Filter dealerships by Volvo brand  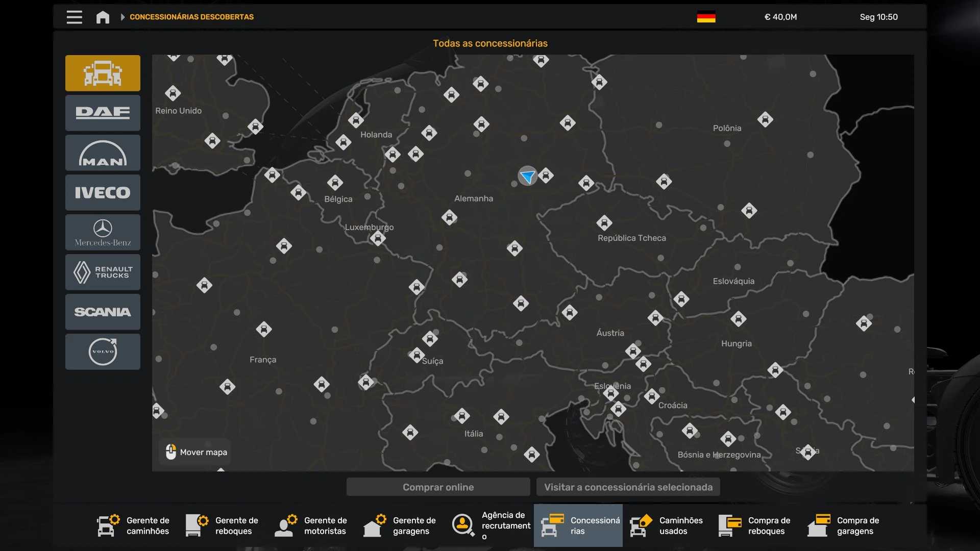[x=103, y=352]
